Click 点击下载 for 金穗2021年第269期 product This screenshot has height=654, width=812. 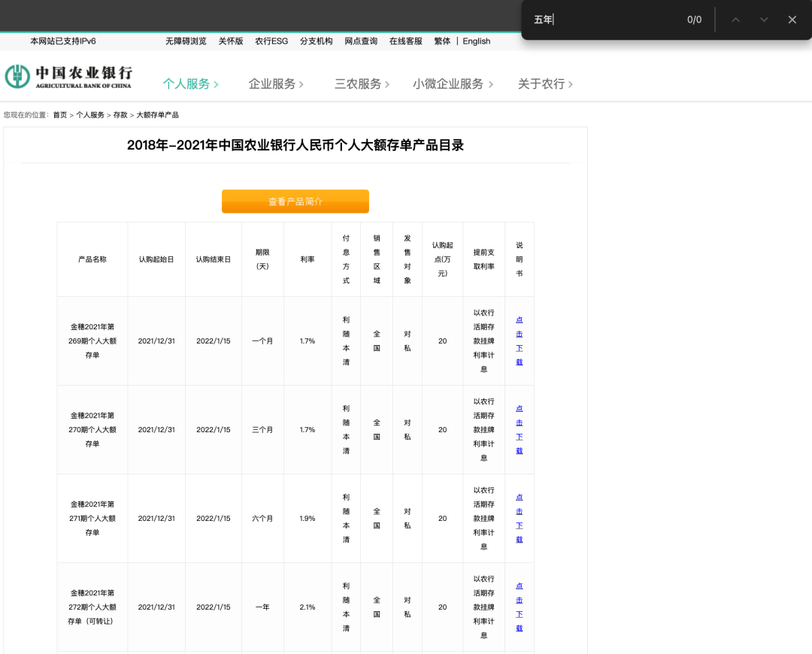coord(519,341)
